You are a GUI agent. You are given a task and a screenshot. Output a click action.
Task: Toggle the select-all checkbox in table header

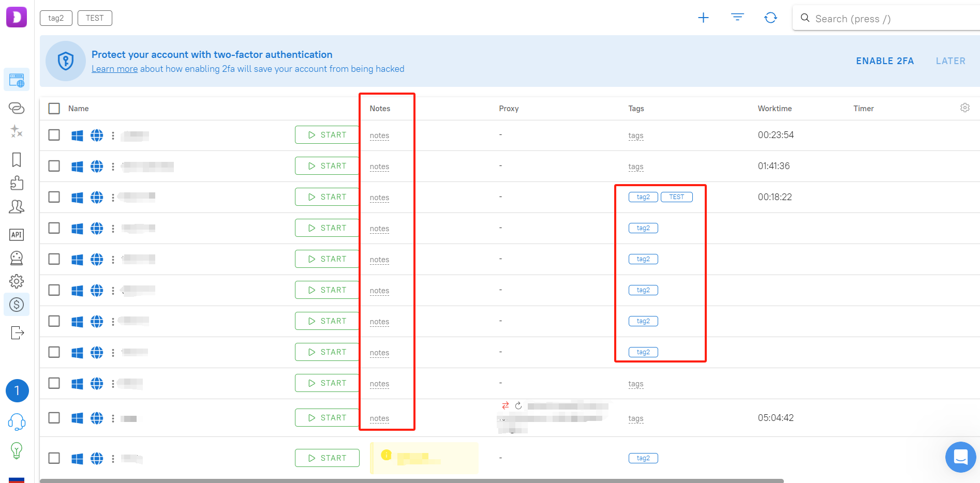(x=54, y=108)
